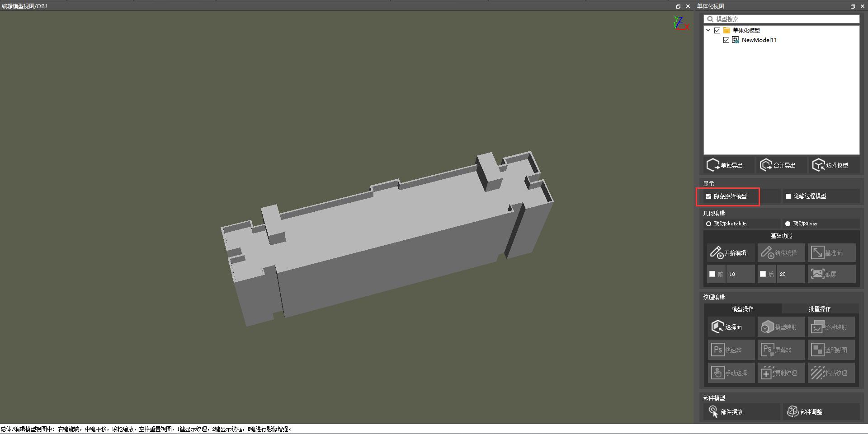Image resolution: width=868 pixels, height=434 pixels.
Task: Uncheck the 隐藏原始模型 checkbox
Action: pyautogui.click(x=708, y=196)
